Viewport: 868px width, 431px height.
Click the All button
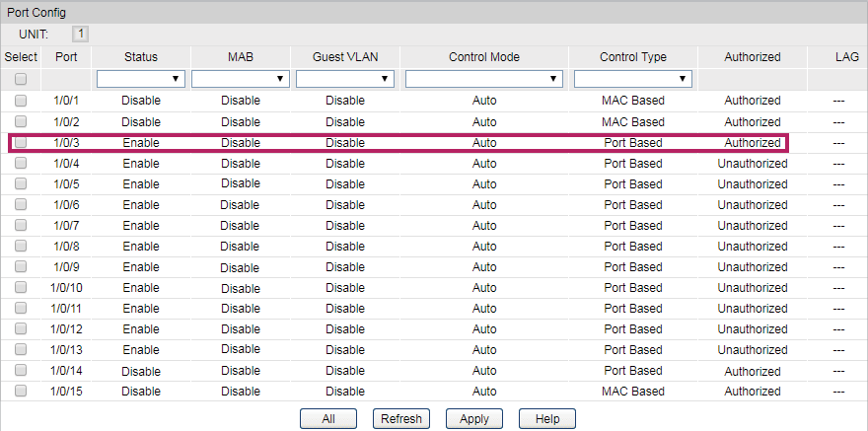coord(328,419)
